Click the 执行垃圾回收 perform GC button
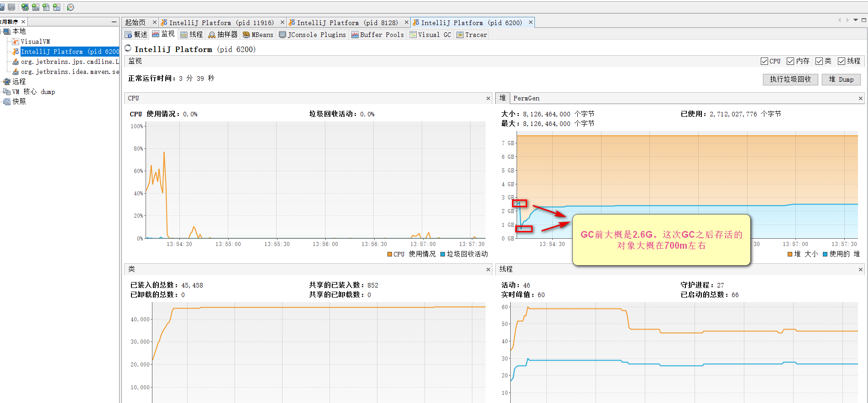868x403 pixels. click(790, 79)
